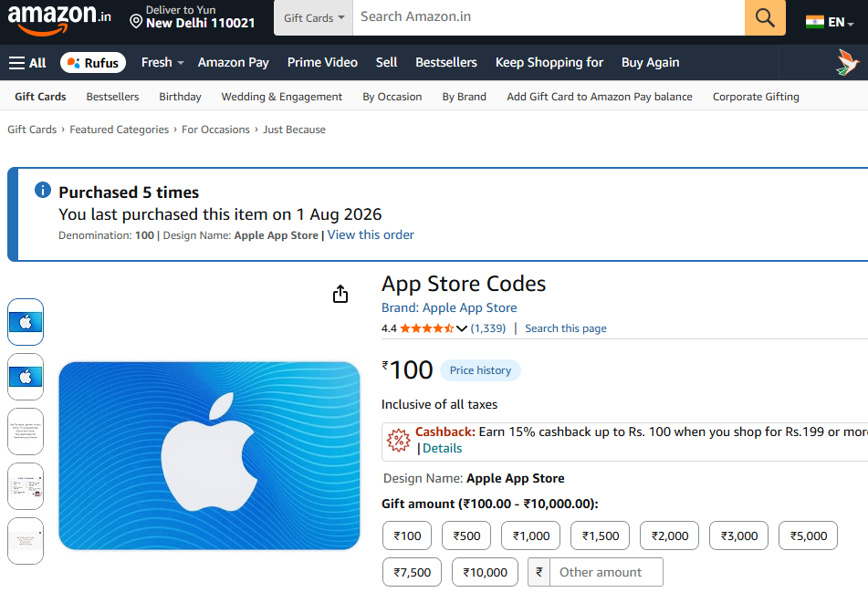Choose the ₹500 gift amount

[466, 535]
